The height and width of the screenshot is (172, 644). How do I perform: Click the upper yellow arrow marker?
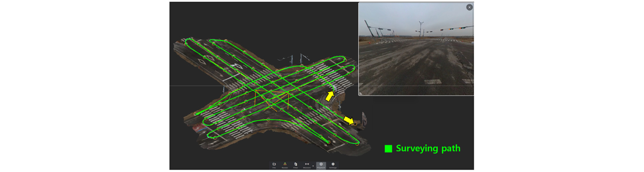click(x=330, y=96)
